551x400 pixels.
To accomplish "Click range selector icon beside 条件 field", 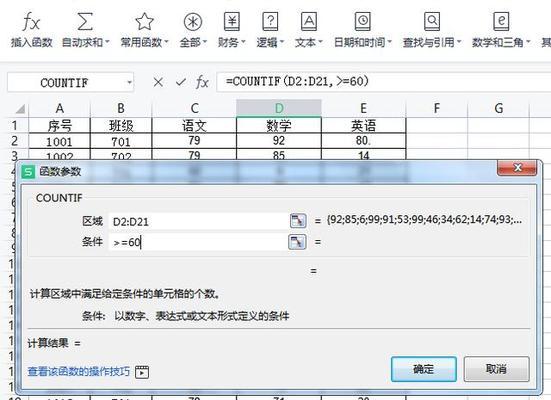I will pos(297,242).
